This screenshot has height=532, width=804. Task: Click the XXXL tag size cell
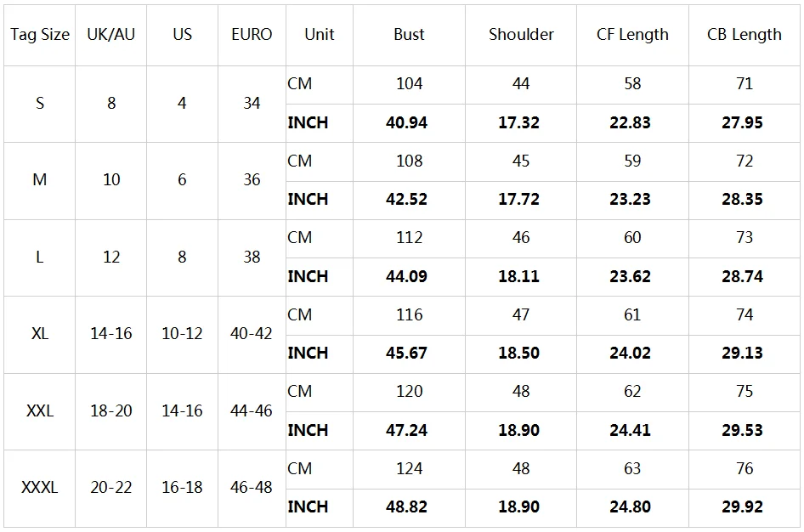[x=39, y=487]
